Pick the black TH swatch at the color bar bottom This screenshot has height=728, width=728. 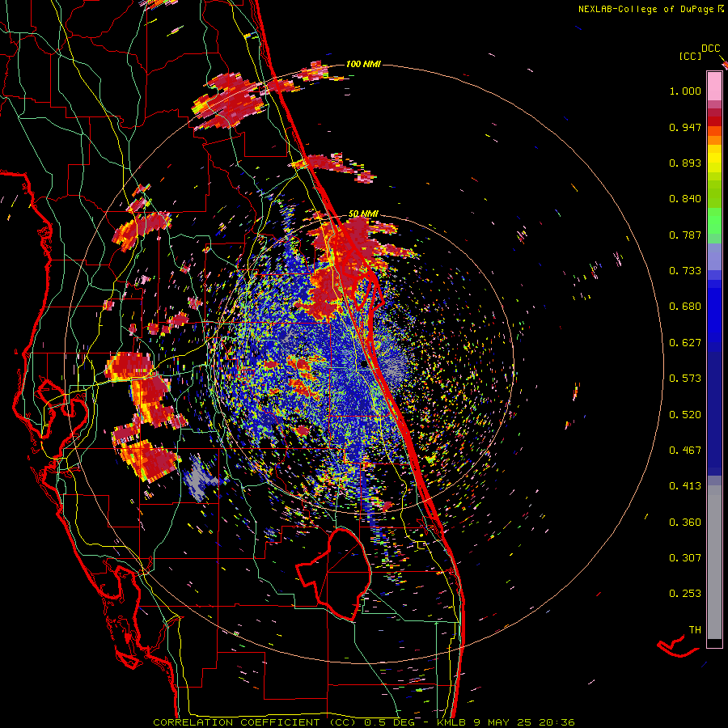pos(714,643)
